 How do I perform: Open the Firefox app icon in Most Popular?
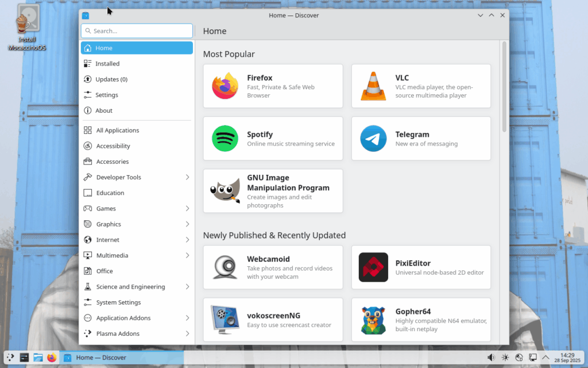pyautogui.click(x=225, y=86)
